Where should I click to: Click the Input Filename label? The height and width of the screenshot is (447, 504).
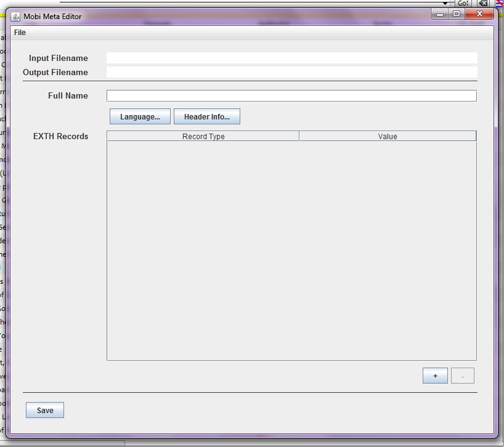coord(58,58)
